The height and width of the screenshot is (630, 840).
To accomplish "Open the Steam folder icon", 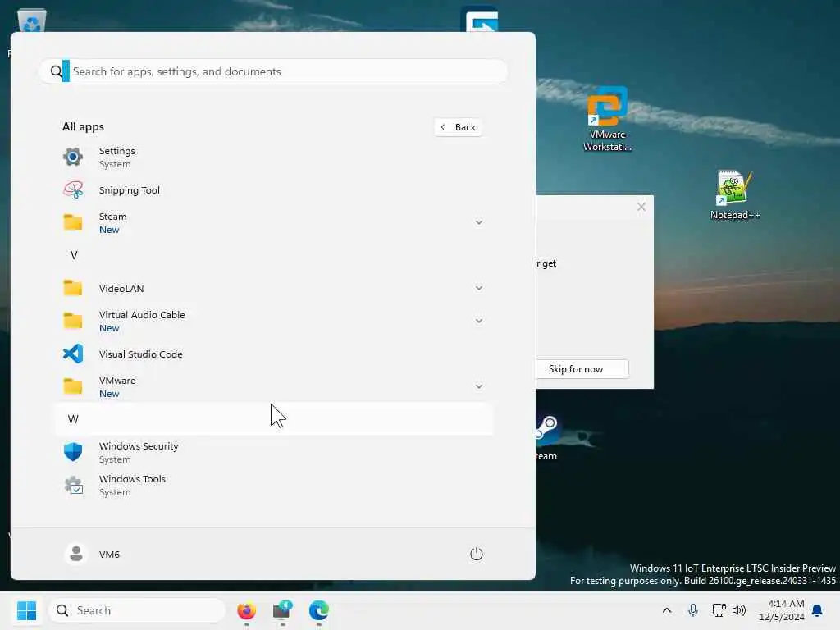I will click(73, 222).
